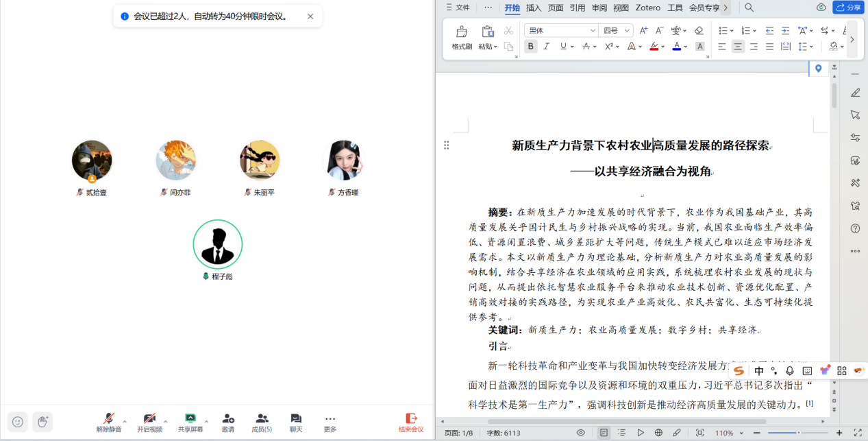
Task: Toggle Bold formatting
Action: coord(531,47)
